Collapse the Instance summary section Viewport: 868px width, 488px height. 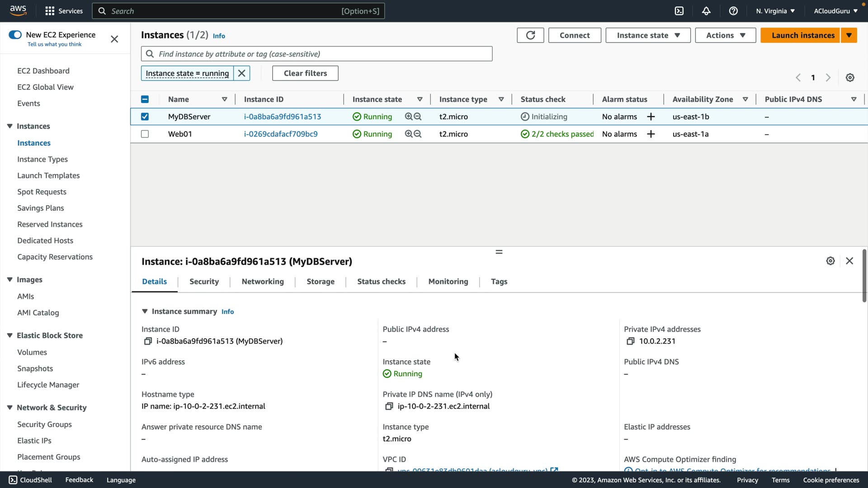click(145, 311)
